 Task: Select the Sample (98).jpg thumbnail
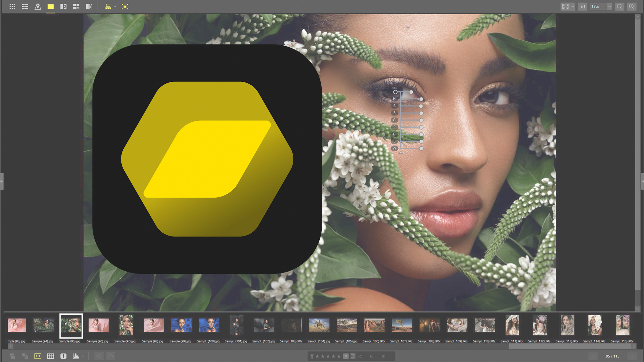[x=154, y=325]
